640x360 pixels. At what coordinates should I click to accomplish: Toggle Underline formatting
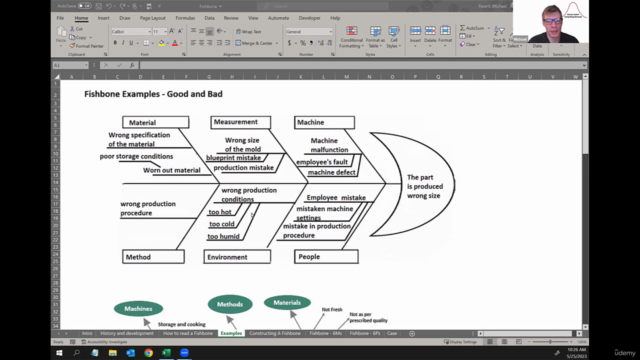click(x=131, y=43)
